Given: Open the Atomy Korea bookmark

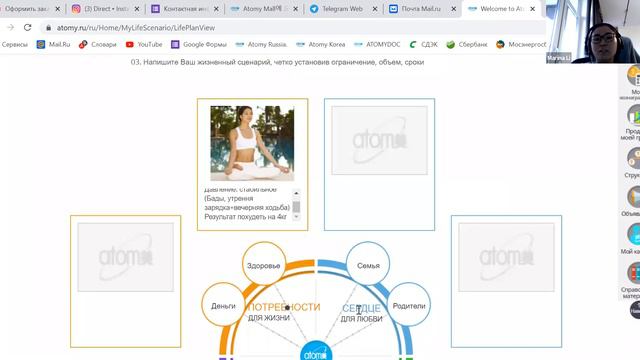Looking at the screenshot, I should (321, 44).
